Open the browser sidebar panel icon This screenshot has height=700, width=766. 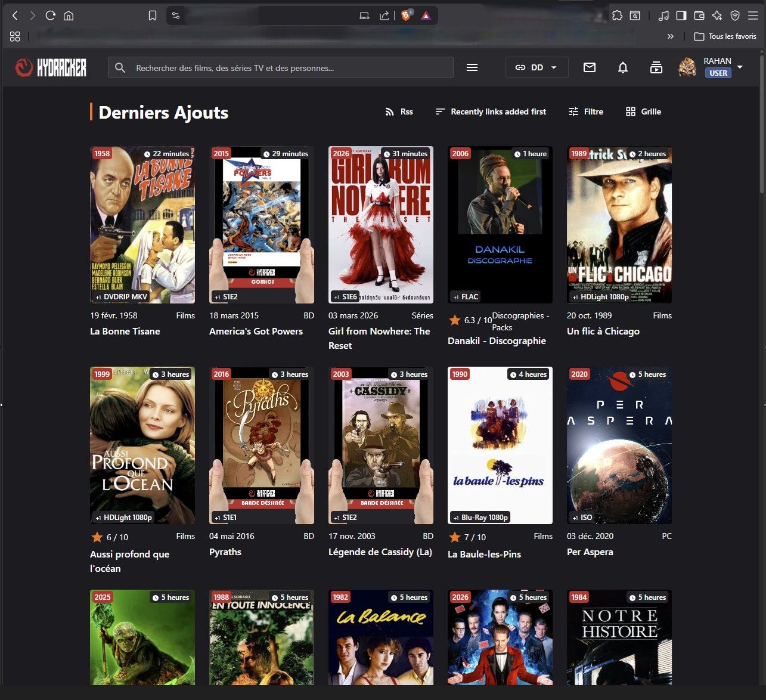point(681,16)
